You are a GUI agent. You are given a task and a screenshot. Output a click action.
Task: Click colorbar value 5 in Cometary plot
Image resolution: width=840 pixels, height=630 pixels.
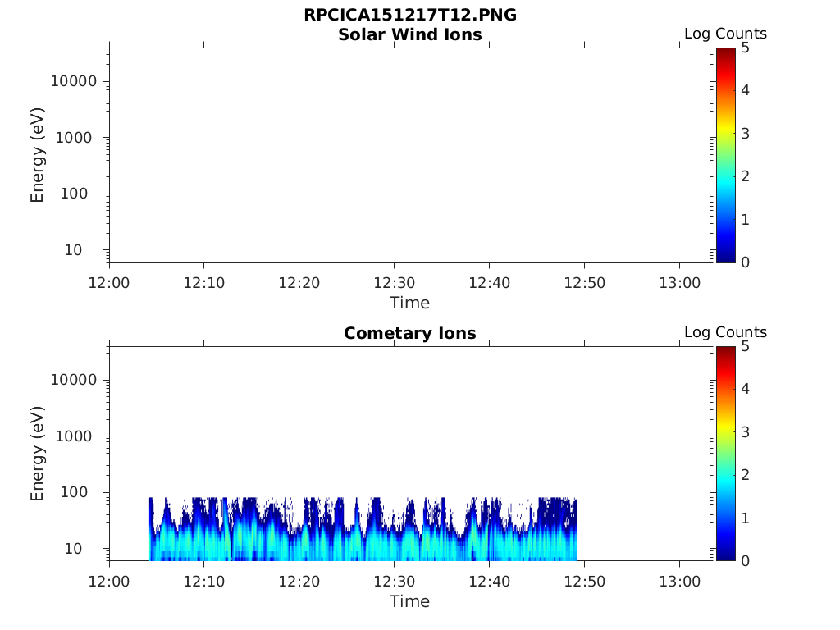(745, 346)
